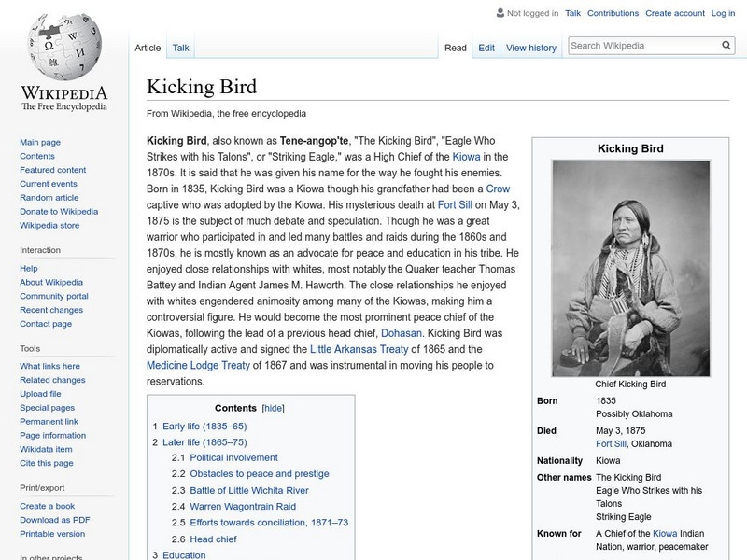This screenshot has width=747, height=560.
Task: Open Related changes
Action: (52, 380)
